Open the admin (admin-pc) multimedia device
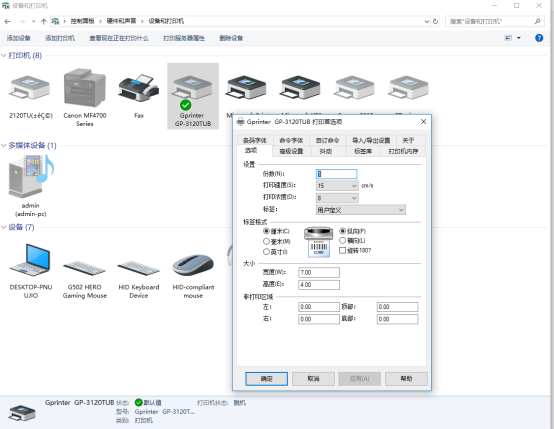 click(31, 176)
